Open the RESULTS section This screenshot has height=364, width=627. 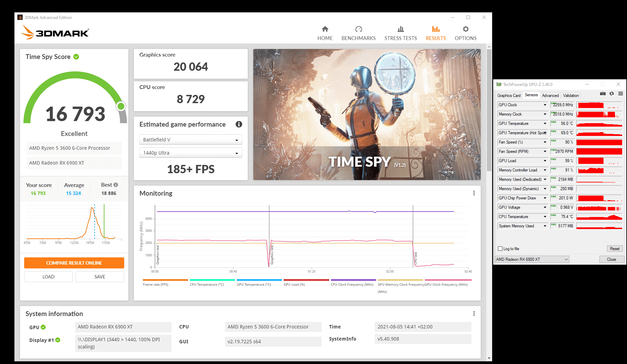[435, 33]
